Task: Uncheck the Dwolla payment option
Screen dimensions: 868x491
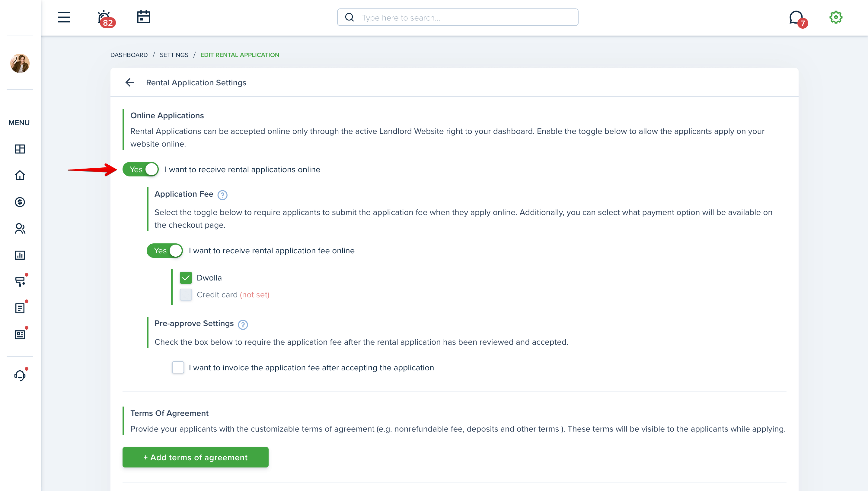Action: (x=186, y=278)
